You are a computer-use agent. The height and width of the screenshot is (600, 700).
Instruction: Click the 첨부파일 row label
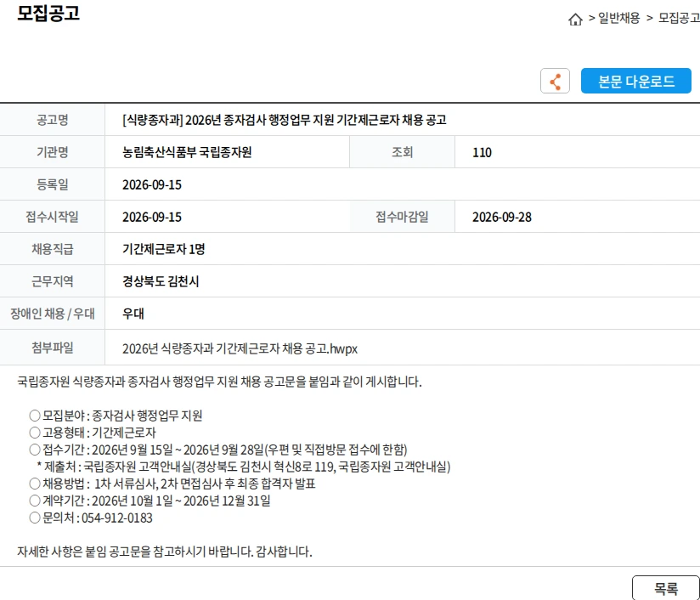pos(52,348)
